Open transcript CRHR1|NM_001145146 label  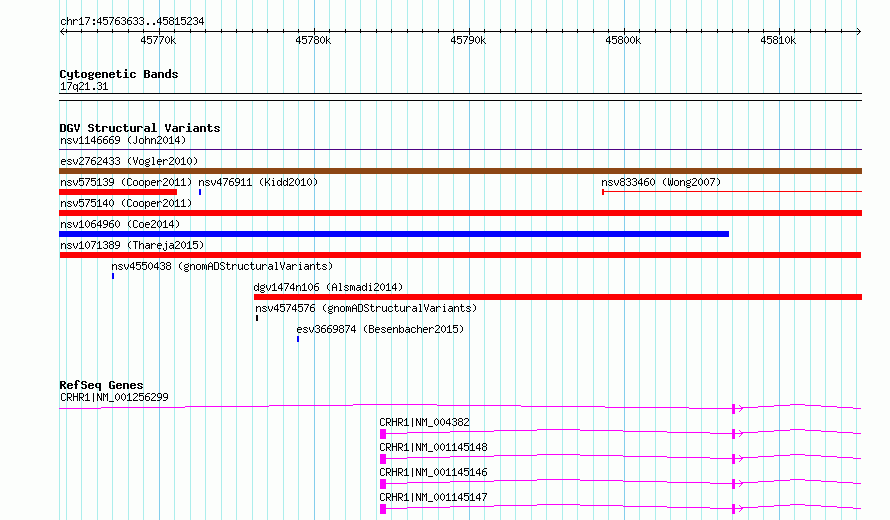434,472
